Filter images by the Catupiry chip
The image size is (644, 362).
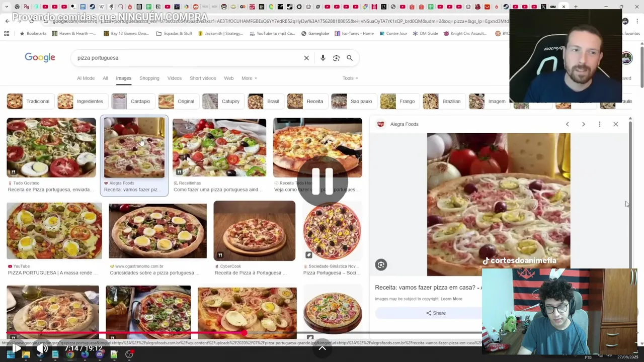(223, 102)
